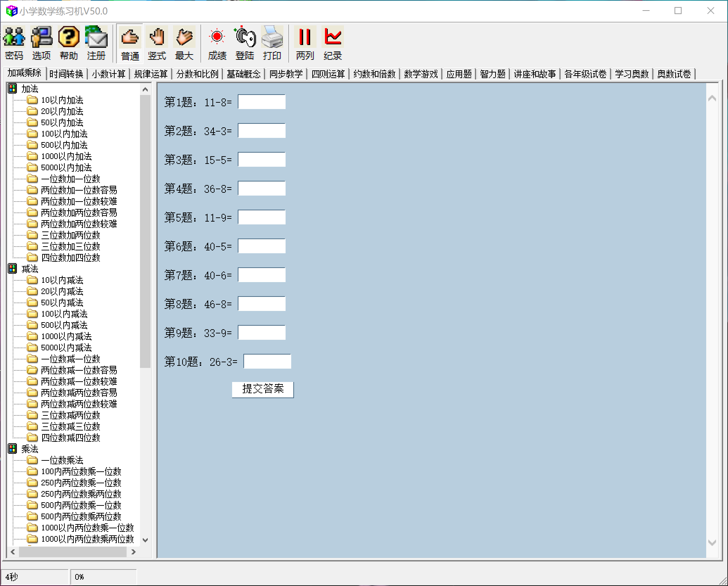Click tree scrollbar up arrow
The height and width of the screenshot is (586, 728).
click(x=145, y=89)
